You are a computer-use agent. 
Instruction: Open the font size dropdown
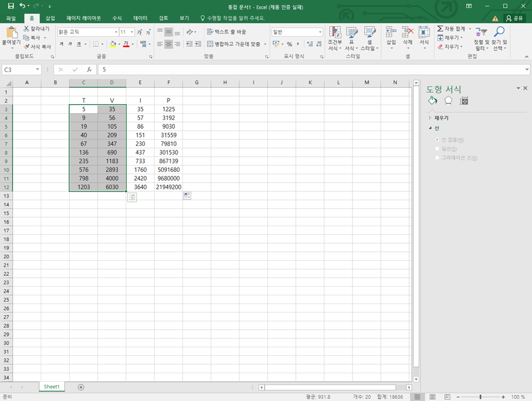pos(132,32)
